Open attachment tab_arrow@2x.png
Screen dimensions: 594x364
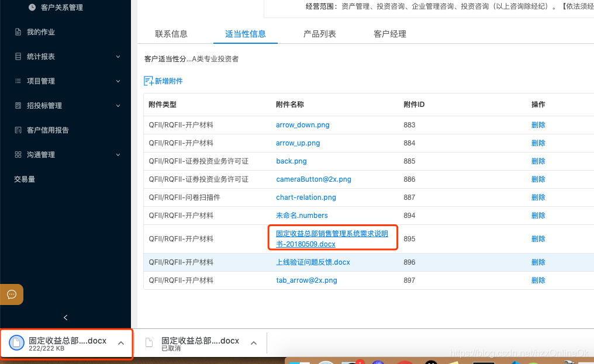click(306, 280)
